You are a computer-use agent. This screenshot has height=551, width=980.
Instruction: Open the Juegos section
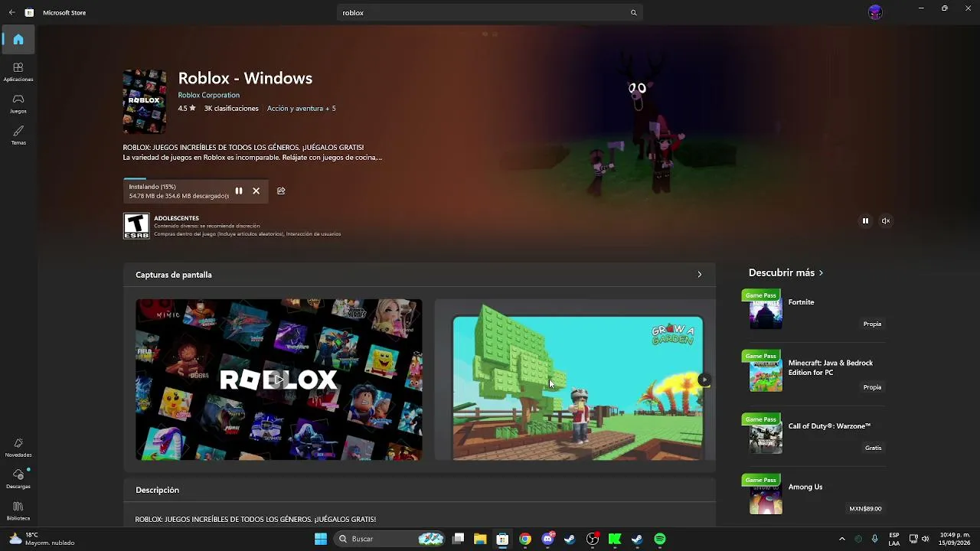coord(18,103)
